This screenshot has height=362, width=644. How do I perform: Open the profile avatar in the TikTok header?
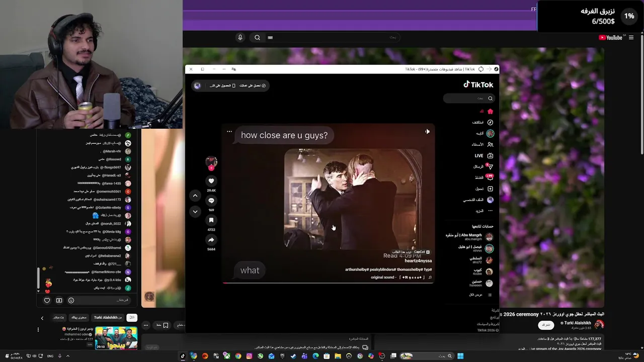point(197,85)
